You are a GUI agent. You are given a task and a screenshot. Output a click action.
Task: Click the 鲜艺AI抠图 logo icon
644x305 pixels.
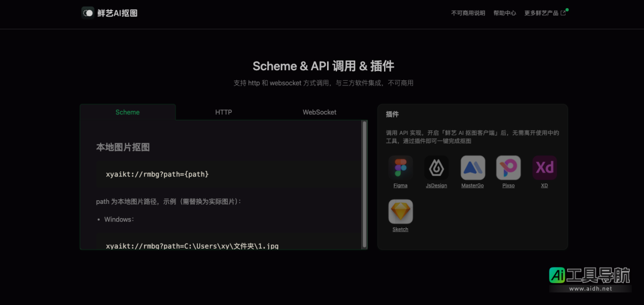[x=87, y=12]
